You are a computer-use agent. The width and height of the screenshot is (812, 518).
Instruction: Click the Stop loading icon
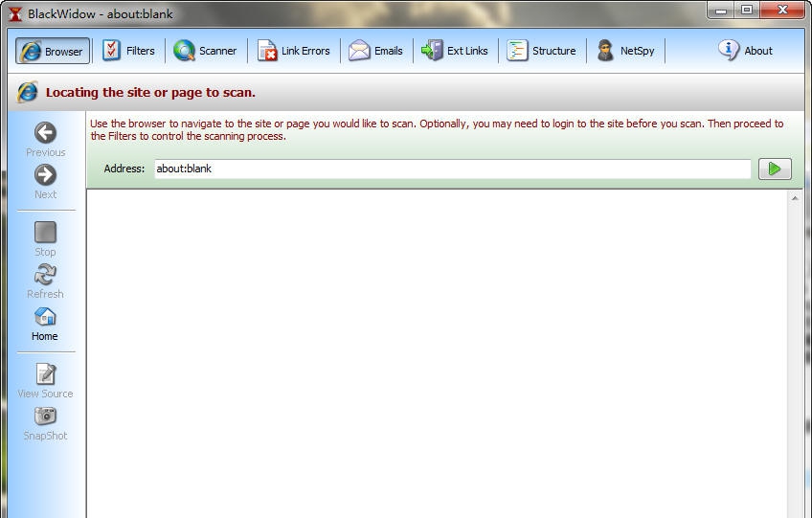tap(46, 232)
